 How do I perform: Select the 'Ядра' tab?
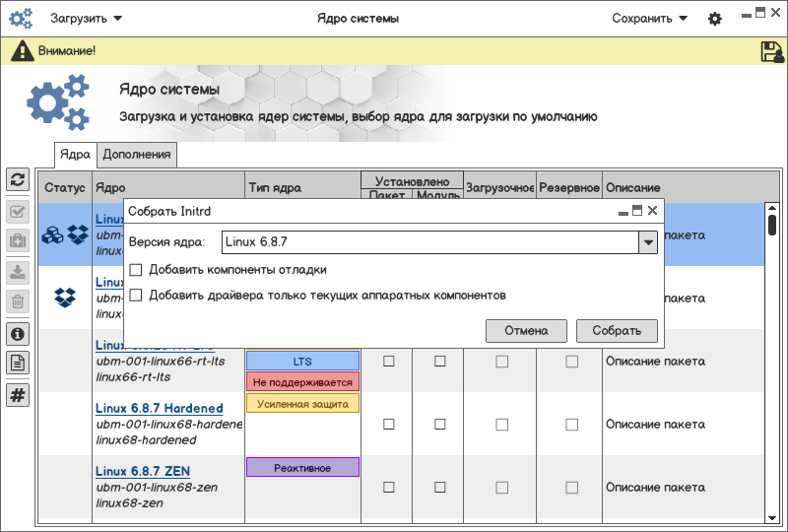(75, 154)
